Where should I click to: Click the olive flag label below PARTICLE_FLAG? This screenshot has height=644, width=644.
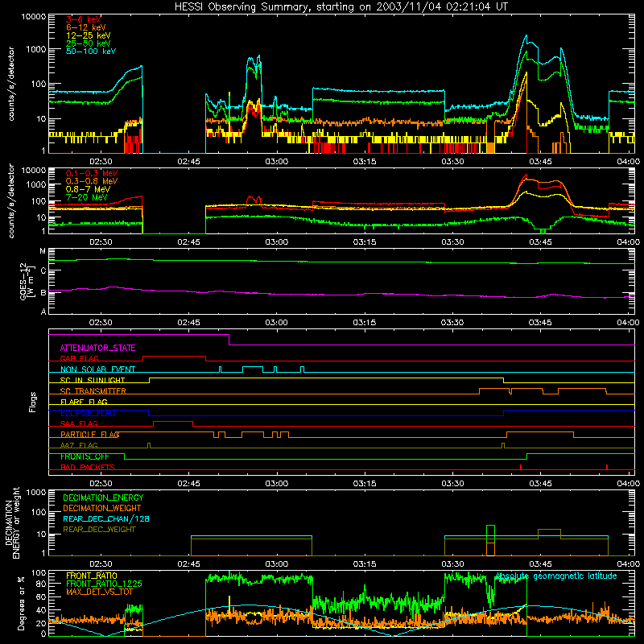tap(79, 445)
